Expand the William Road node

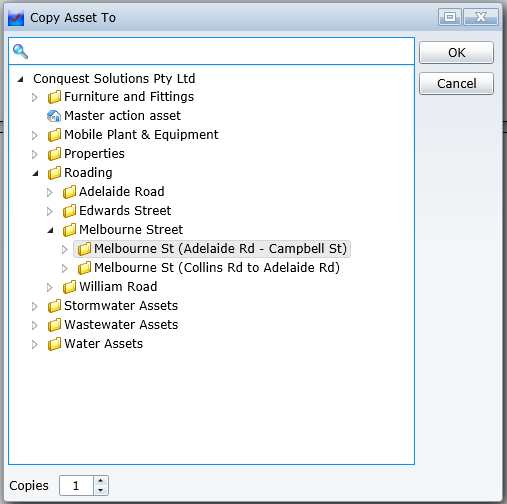coord(49,287)
